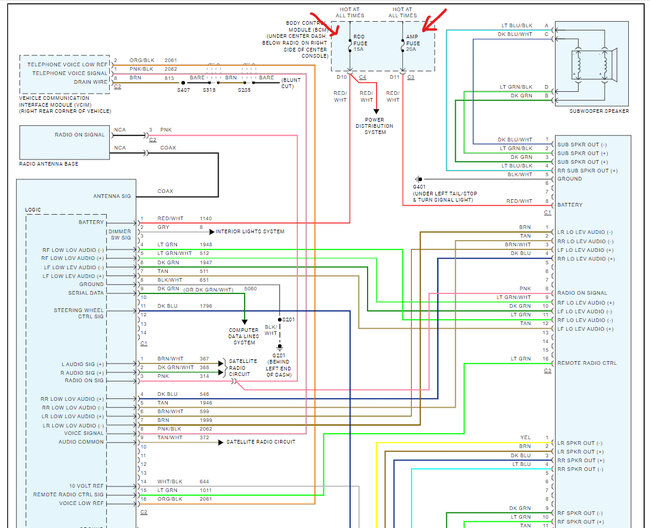The width and height of the screenshot is (650, 528).
Task: Select the 10 VOLT REF label
Action: pos(86,486)
